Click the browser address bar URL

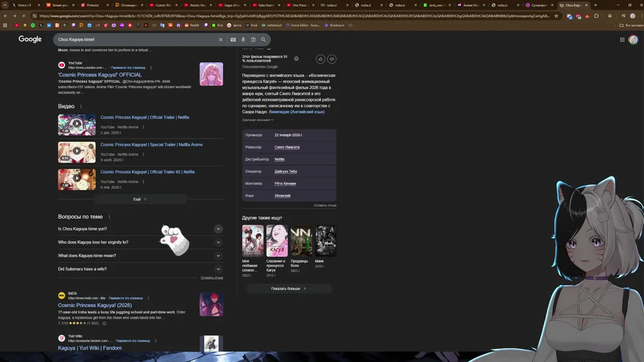(x=294, y=16)
